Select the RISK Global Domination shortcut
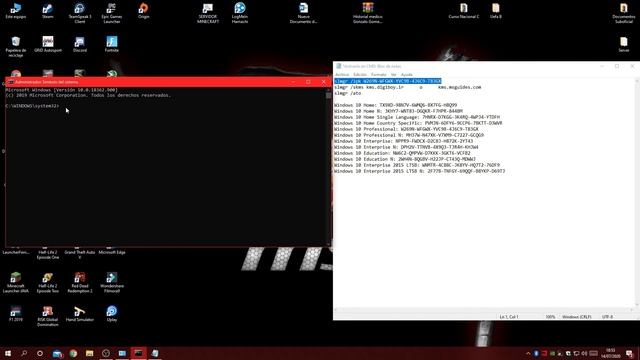The image size is (640, 360). [x=48, y=316]
